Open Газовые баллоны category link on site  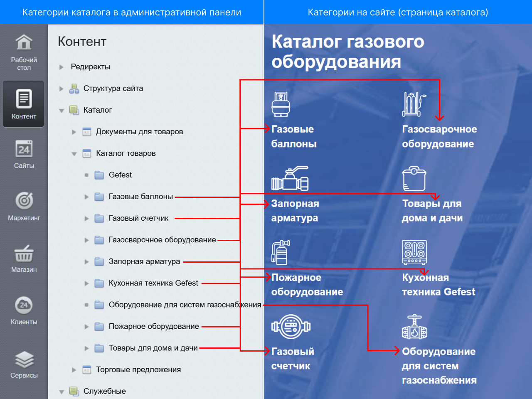click(x=294, y=136)
